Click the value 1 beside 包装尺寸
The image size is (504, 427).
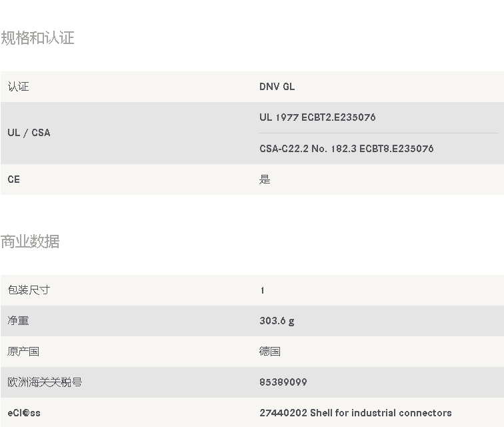tap(263, 290)
